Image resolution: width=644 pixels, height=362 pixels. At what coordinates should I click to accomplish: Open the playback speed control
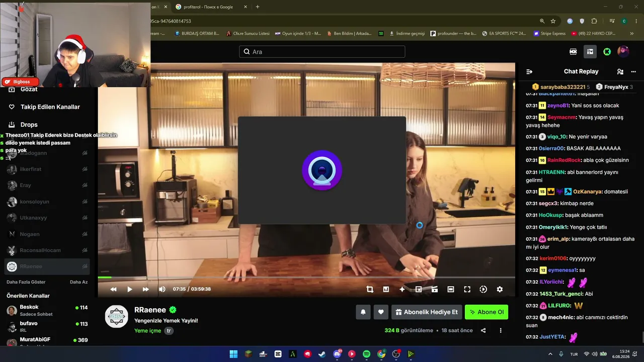pyautogui.click(x=483, y=289)
